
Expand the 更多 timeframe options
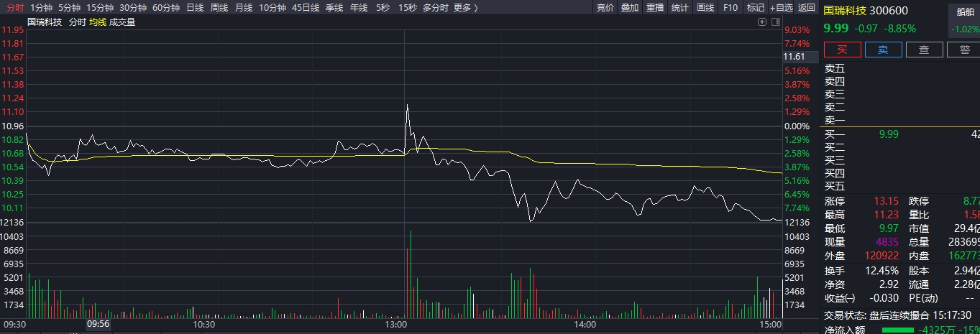click(x=464, y=7)
